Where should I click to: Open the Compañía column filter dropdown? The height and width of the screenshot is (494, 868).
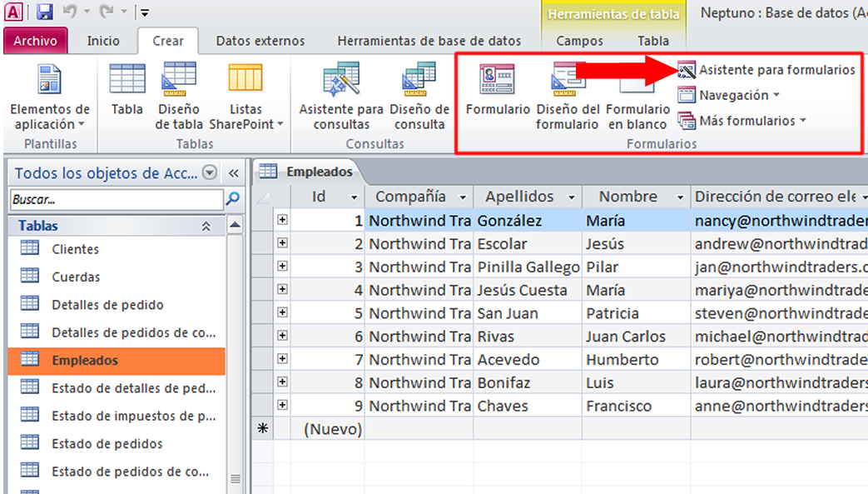pos(463,197)
